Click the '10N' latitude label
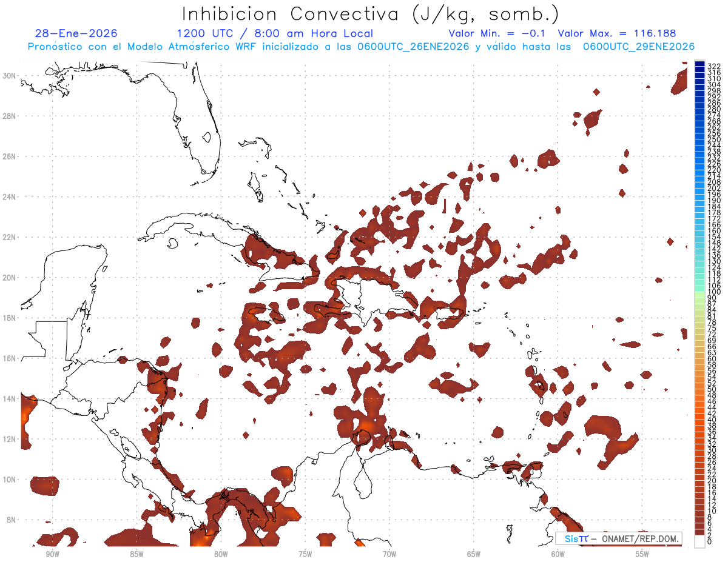The image size is (728, 562). (x=9, y=480)
